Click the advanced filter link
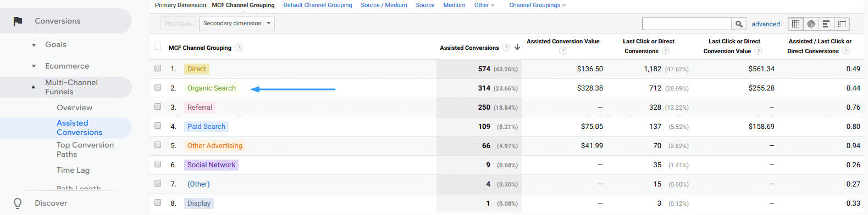 coord(766,24)
